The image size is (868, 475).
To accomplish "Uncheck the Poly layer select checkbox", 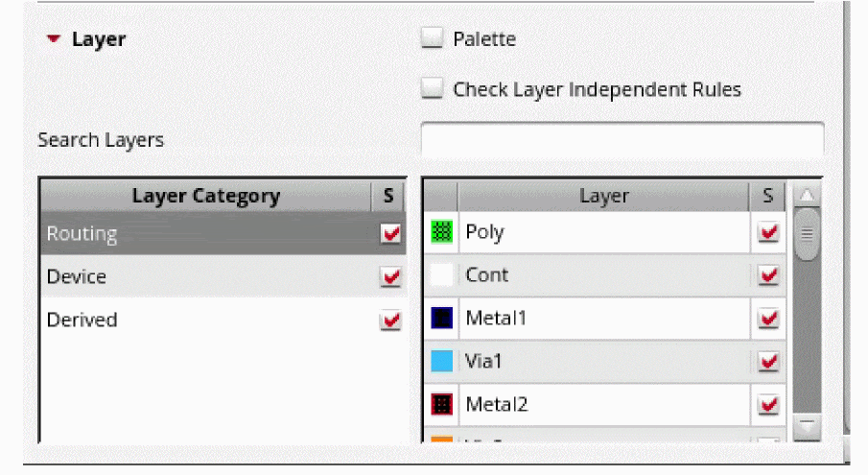I will 768,233.
